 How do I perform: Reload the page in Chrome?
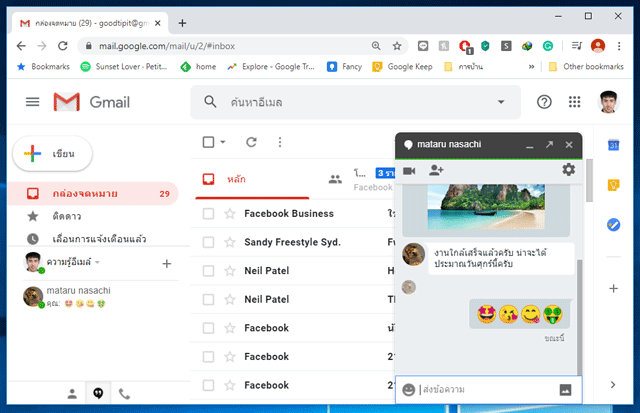pyautogui.click(x=62, y=46)
